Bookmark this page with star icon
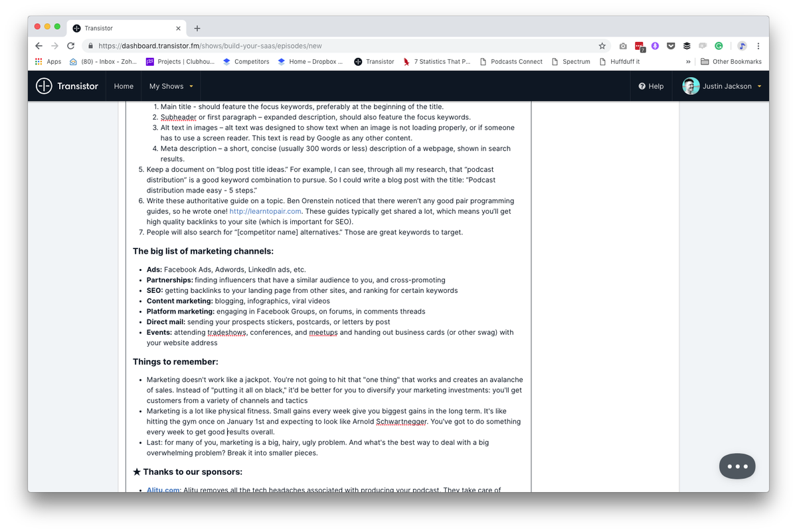This screenshot has width=797, height=532. pos(602,46)
